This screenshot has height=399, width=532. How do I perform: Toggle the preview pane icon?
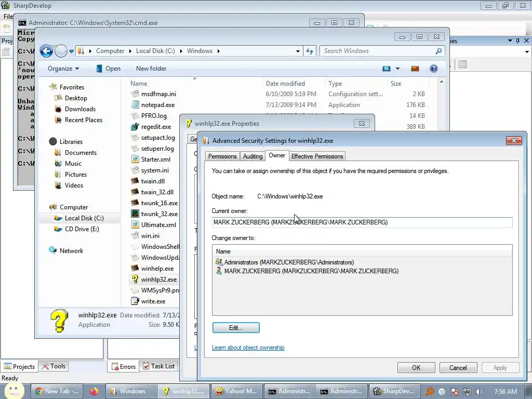point(415,69)
